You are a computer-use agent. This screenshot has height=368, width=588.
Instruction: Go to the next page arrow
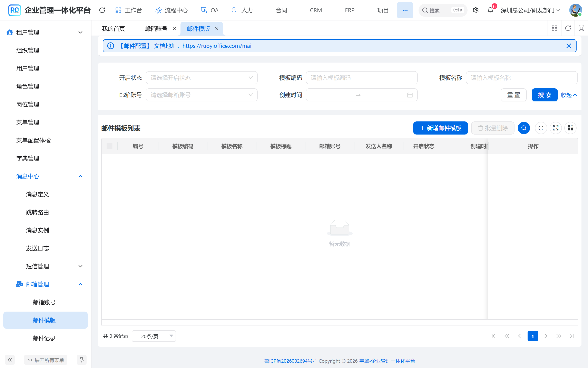coord(546,336)
